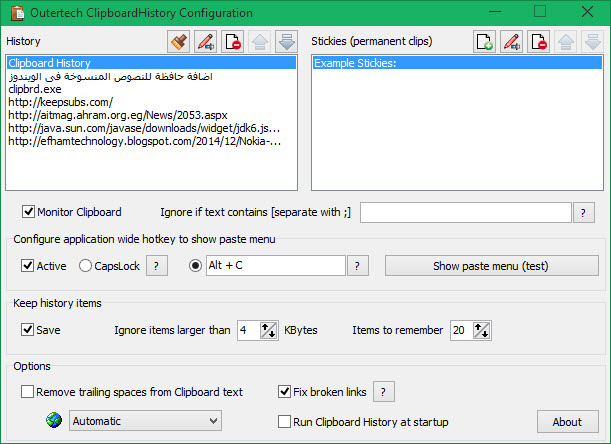The image size is (611, 444).
Task: Select Example Stickies: row
Action: pos(457,63)
